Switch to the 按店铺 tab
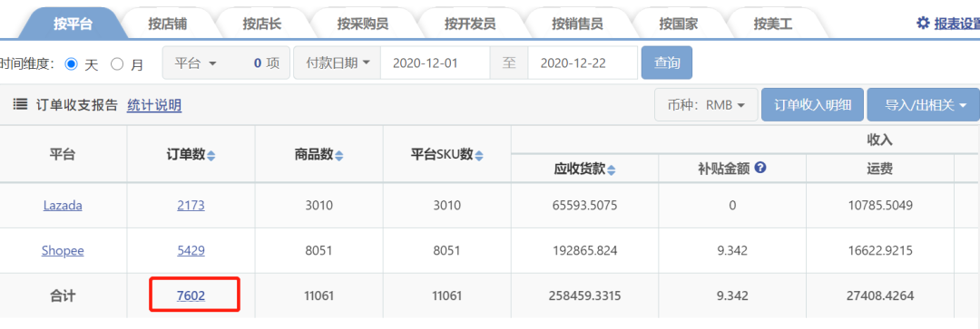980x329 pixels. 168,24
